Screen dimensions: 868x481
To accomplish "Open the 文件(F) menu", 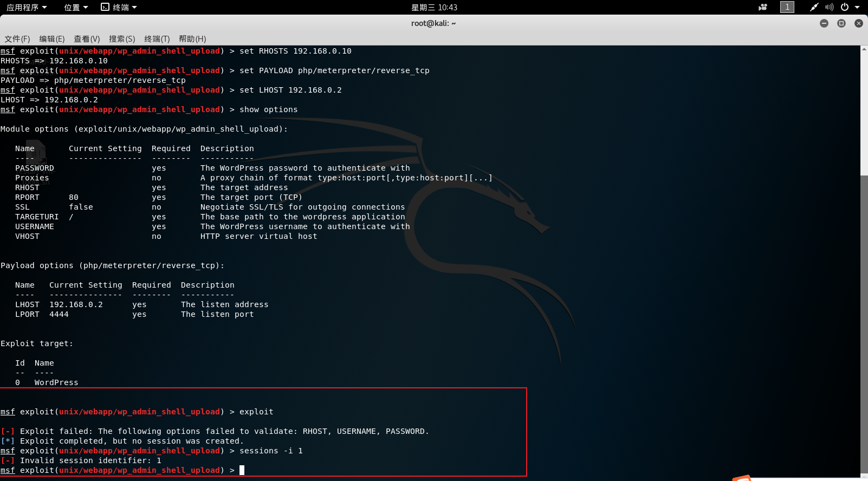I will (17, 39).
